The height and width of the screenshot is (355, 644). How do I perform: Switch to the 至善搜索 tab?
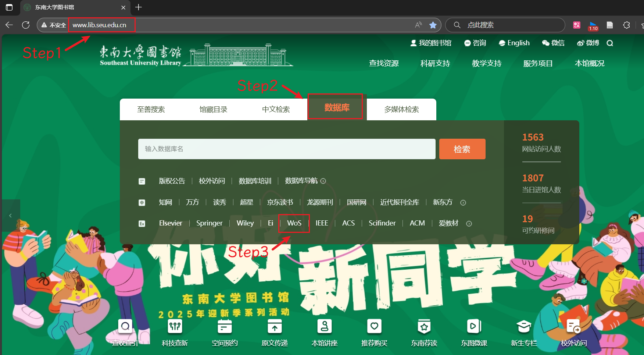coord(151,109)
